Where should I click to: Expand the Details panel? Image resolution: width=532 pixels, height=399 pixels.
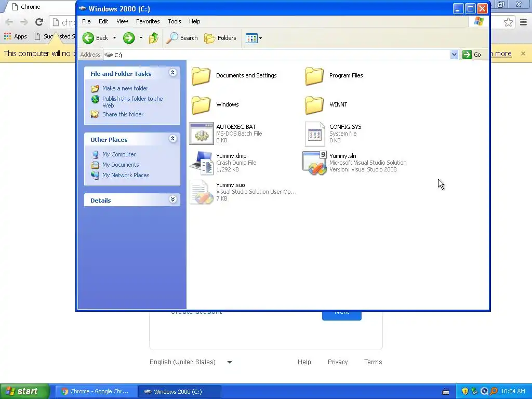tap(172, 199)
